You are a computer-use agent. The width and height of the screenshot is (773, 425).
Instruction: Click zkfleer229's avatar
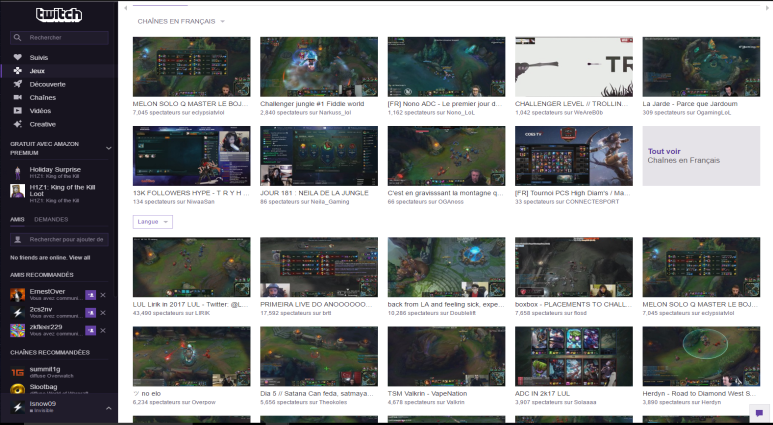(x=18, y=330)
